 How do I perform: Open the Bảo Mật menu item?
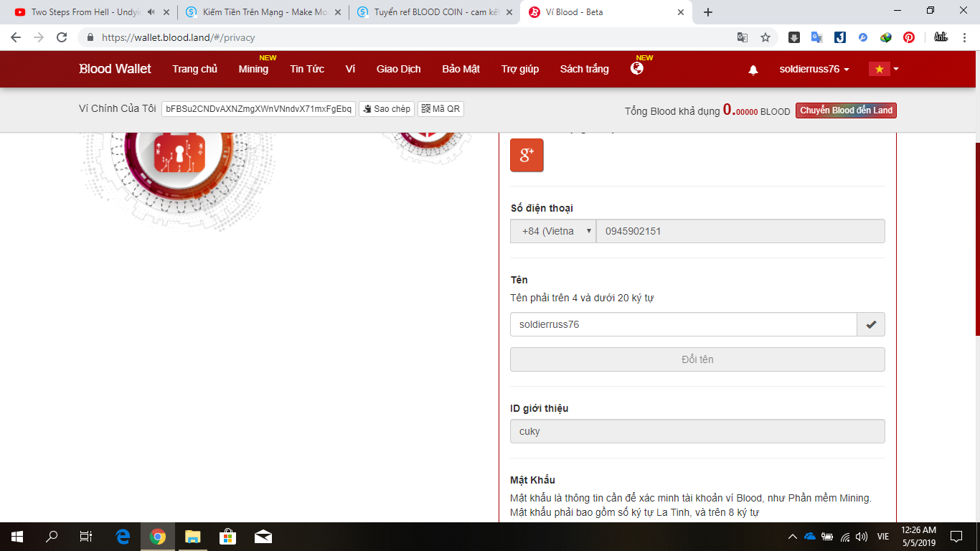coord(461,69)
